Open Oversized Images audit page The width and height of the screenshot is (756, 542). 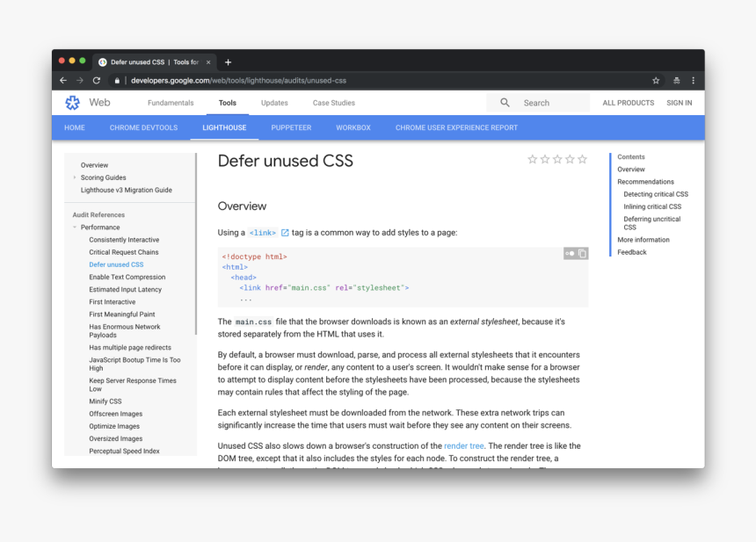(x=116, y=438)
